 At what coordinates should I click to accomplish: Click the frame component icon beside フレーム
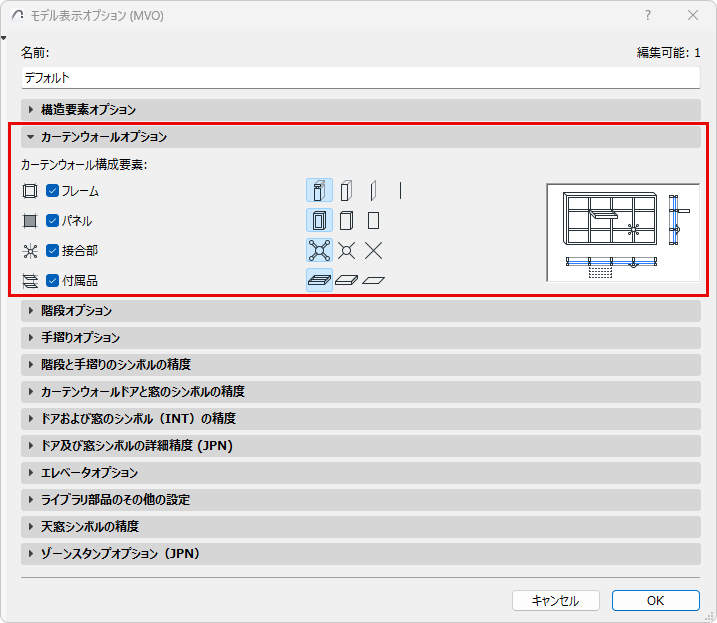(30, 191)
